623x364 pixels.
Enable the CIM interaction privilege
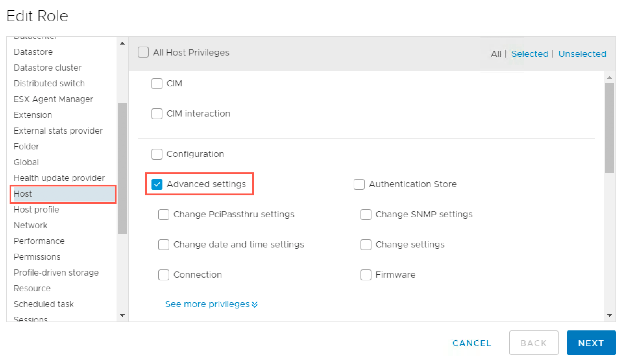[x=157, y=113]
